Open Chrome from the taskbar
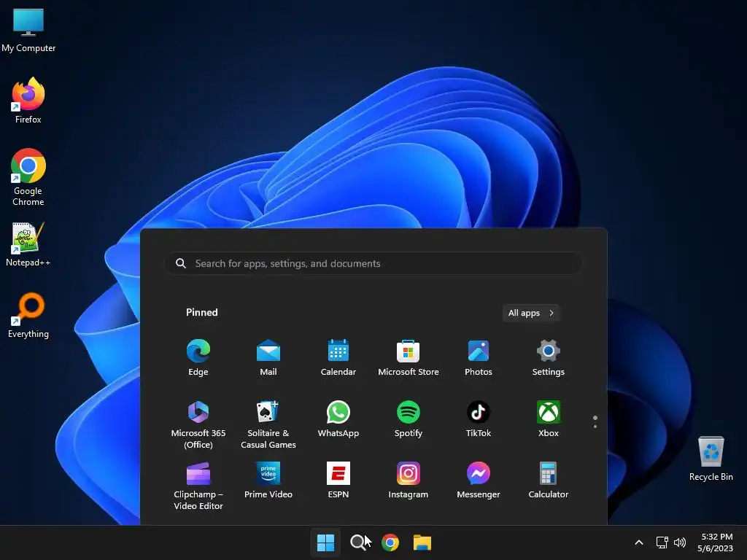The width and height of the screenshot is (747, 560). coord(390,542)
